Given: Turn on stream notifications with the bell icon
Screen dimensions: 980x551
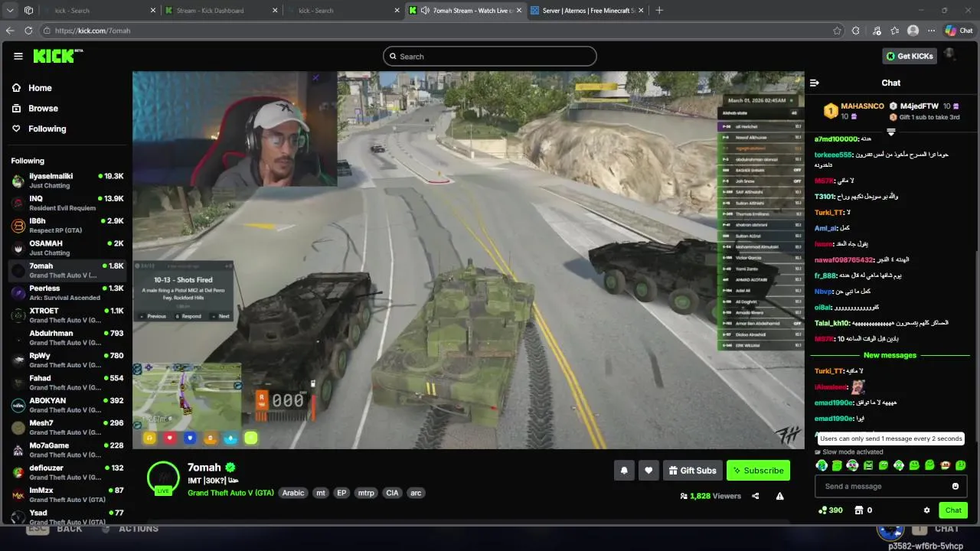Looking at the screenshot, I should click(x=624, y=471).
